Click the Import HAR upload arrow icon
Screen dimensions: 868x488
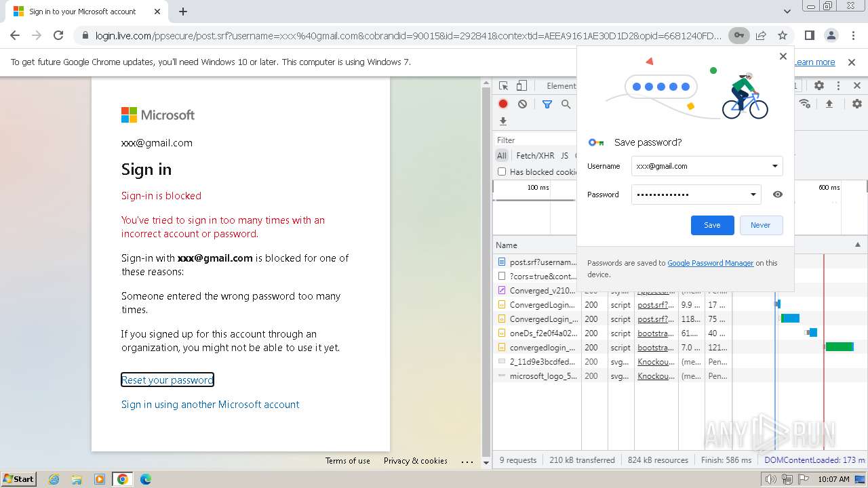(829, 104)
